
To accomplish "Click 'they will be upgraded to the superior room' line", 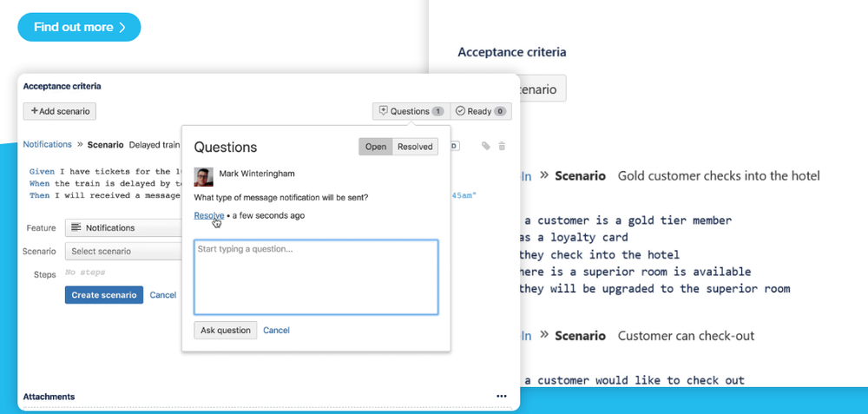I will point(654,288).
